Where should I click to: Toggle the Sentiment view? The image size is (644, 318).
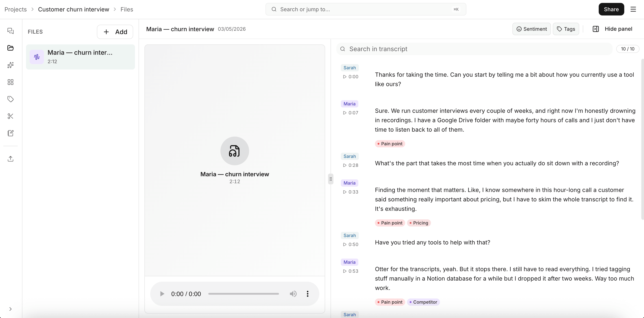[531, 29]
